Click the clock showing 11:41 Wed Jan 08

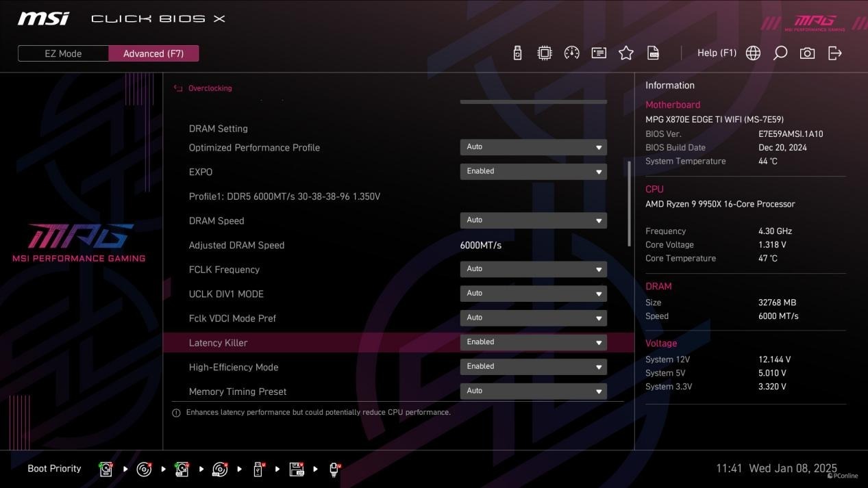coord(776,469)
